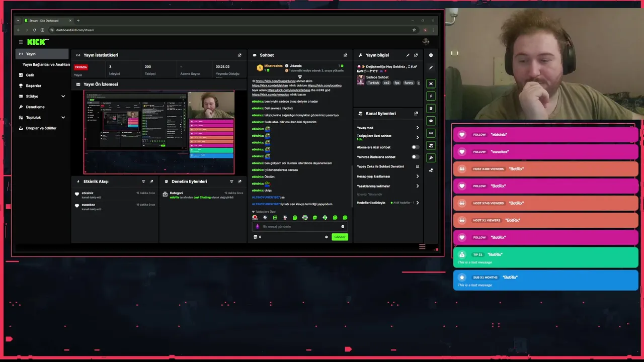Open chat settings gear icon
Image resolution: width=644 pixels, height=362 pixels.
(x=326, y=237)
